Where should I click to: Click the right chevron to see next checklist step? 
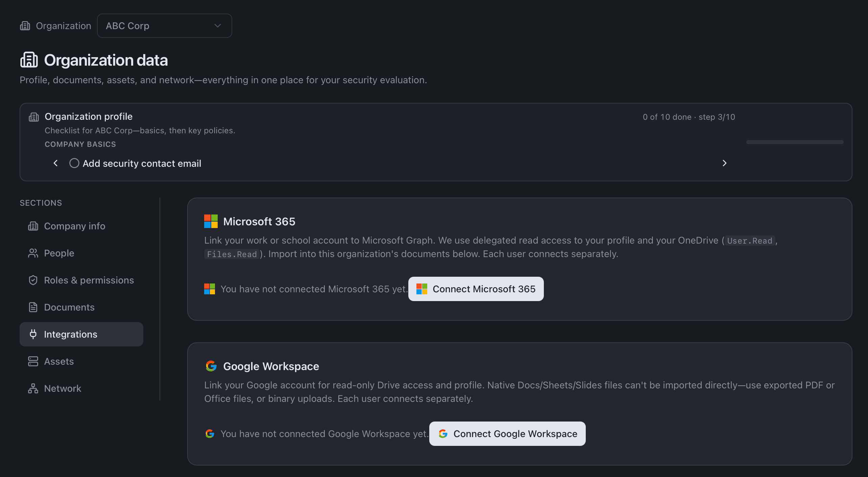724,163
